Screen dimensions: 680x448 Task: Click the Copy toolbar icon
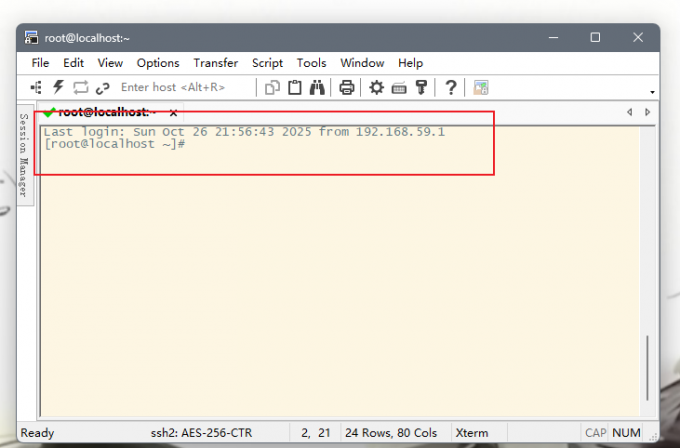point(272,88)
